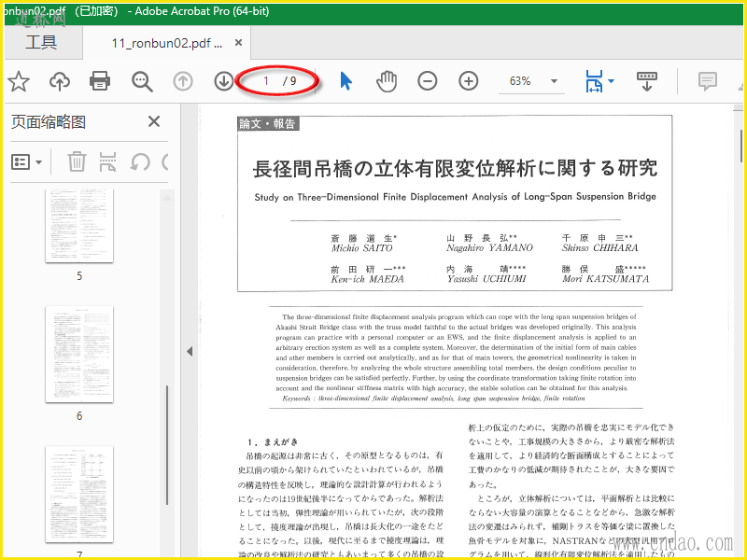Delete selected page with trash icon
Viewport: 747px width, 560px height.
[77, 161]
